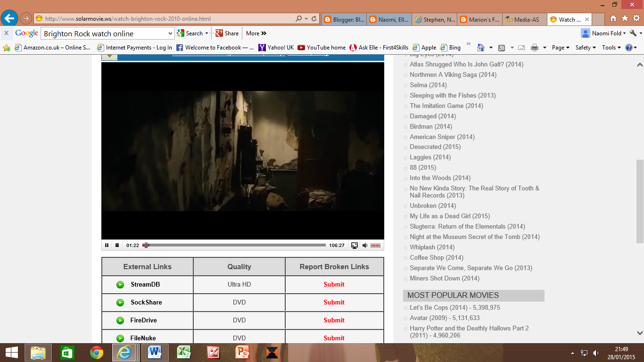Open the Page dropdown menu
The width and height of the screenshot is (644, 362).
click(561, 48)
